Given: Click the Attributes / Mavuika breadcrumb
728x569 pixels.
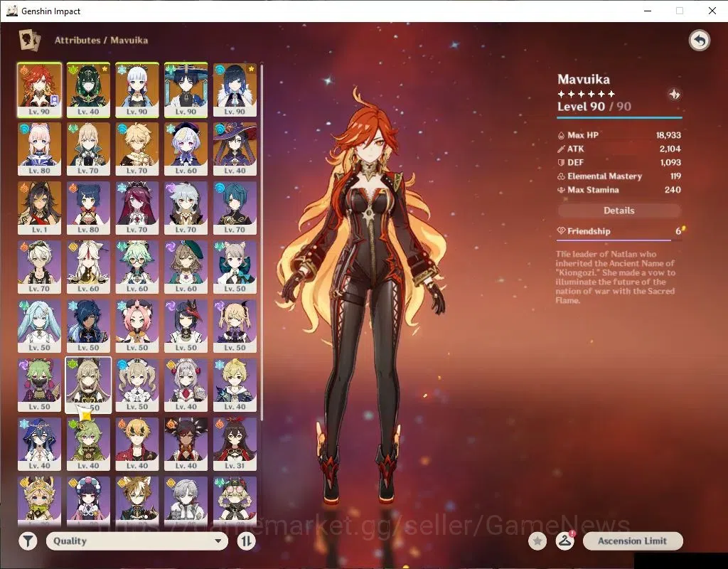Looking at the screenshot, I should (101, 40).
